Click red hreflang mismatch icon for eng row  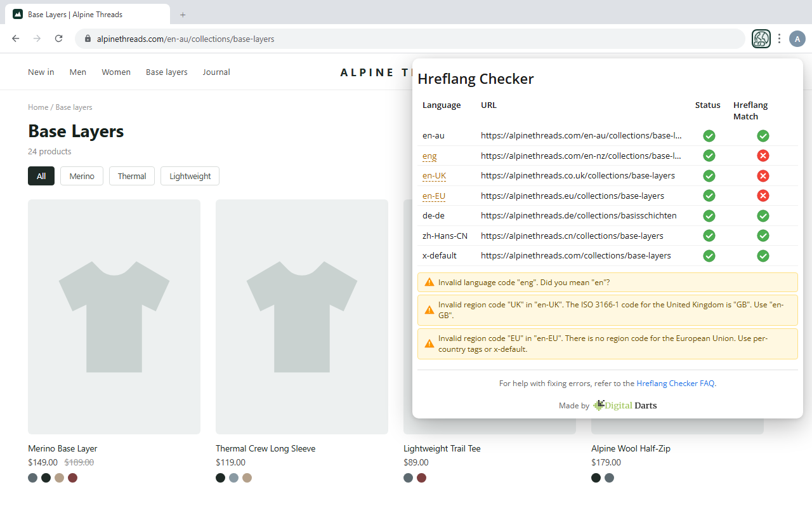click(763, 156)
